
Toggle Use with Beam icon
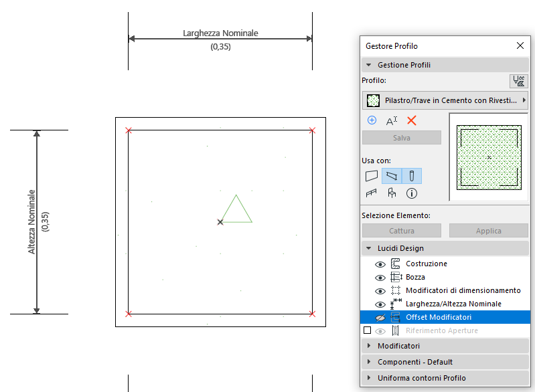click(392, 176)
